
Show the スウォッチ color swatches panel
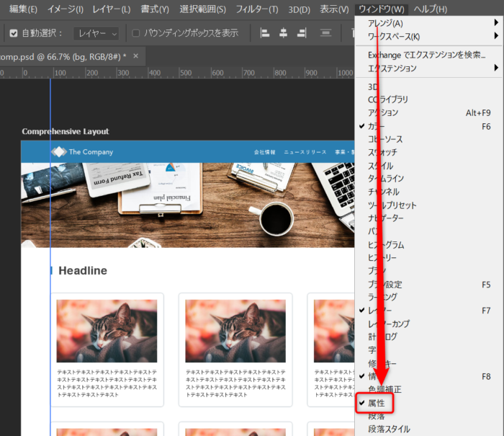tap(382, 152)
